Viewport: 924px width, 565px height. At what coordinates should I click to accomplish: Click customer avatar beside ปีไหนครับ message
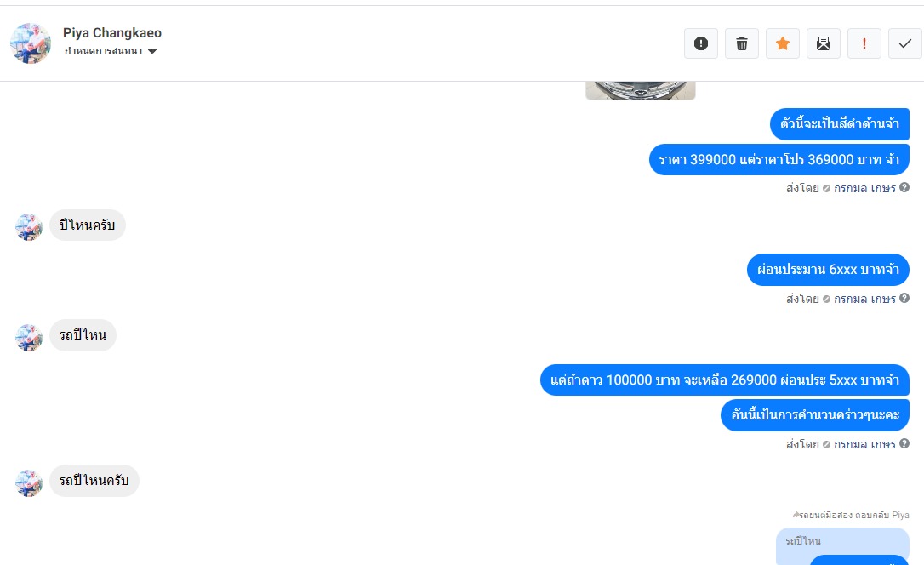(29, 227)
